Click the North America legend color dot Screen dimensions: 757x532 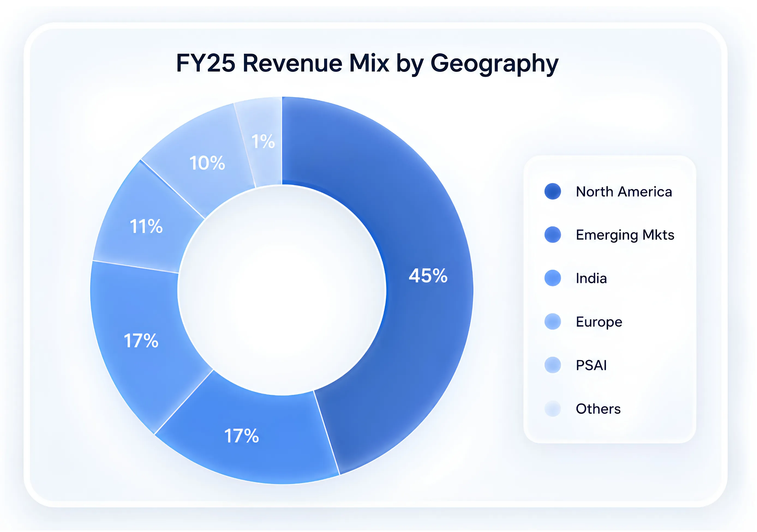[553, 191]
